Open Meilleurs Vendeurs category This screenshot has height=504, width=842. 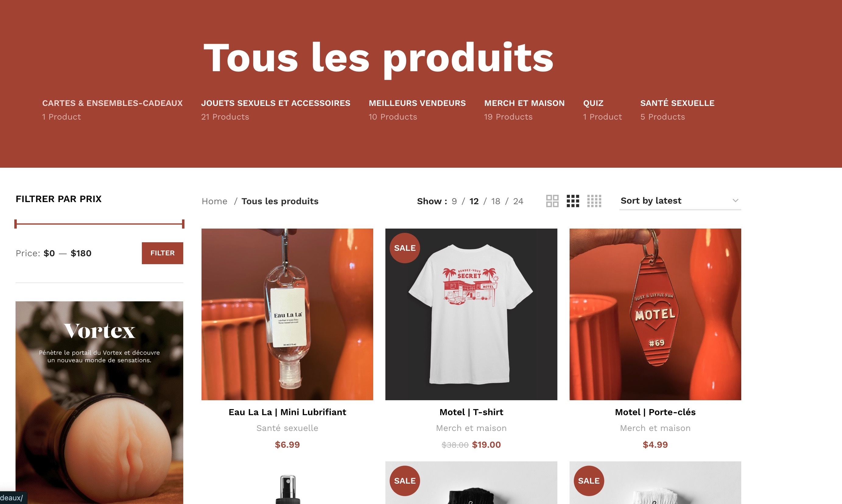coord(417,103)
